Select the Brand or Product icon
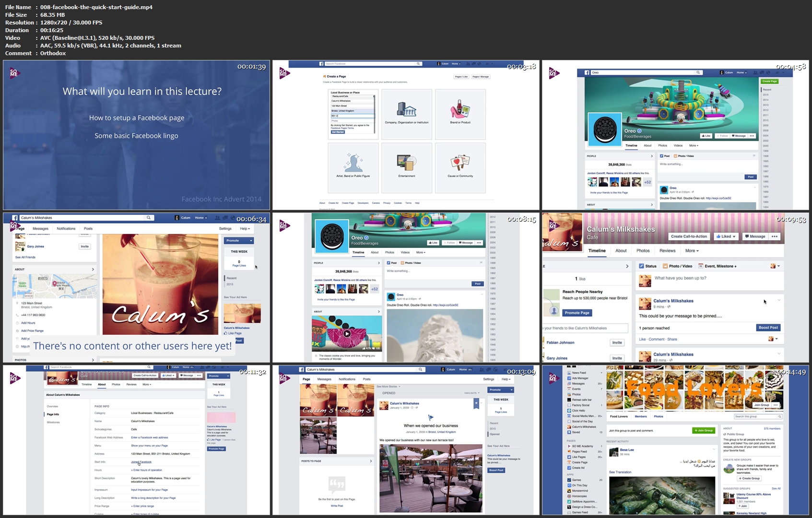The image size is (812, 518). (460, 109)
